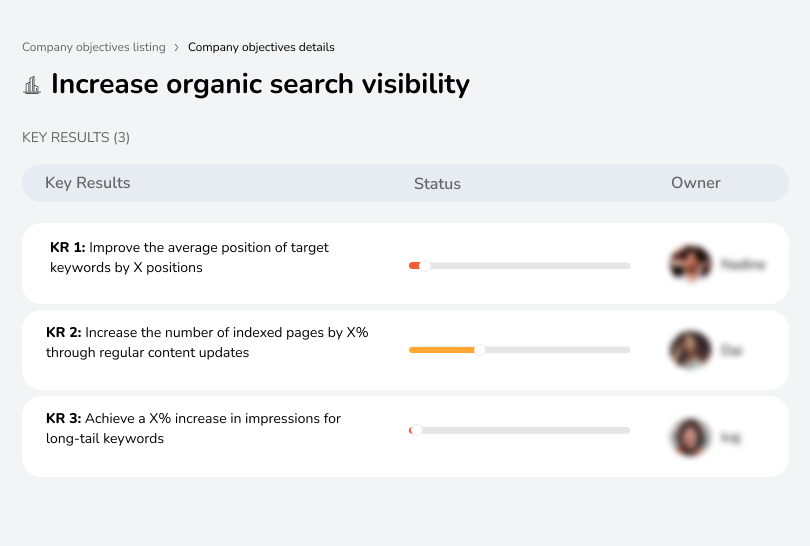Click the company building icon beside the title
The height and width of the screenshot is (546, 810).
[x=32, y=85]
